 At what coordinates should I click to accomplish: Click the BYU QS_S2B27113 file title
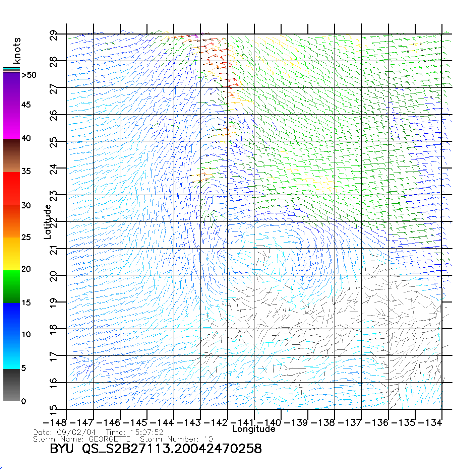156,449
